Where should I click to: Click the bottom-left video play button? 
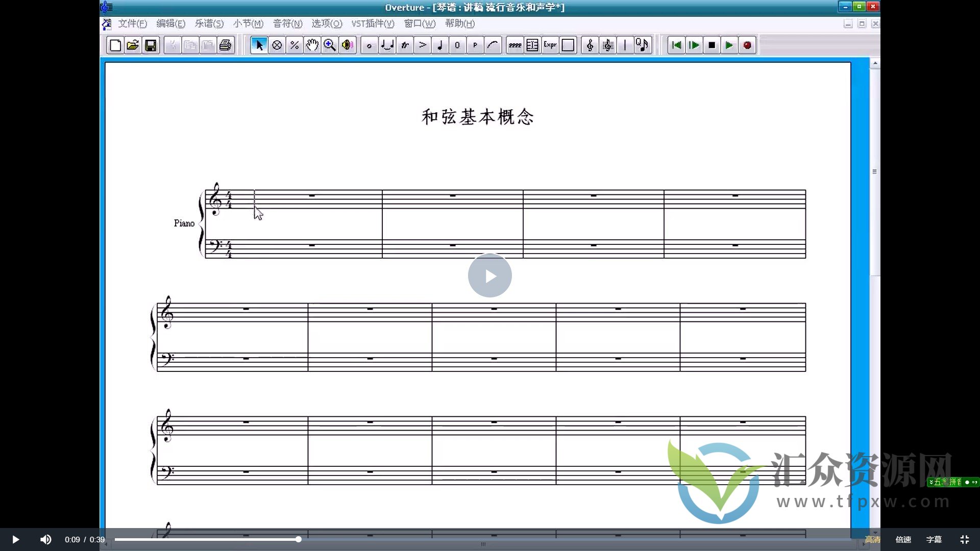[x=15, y=539]
